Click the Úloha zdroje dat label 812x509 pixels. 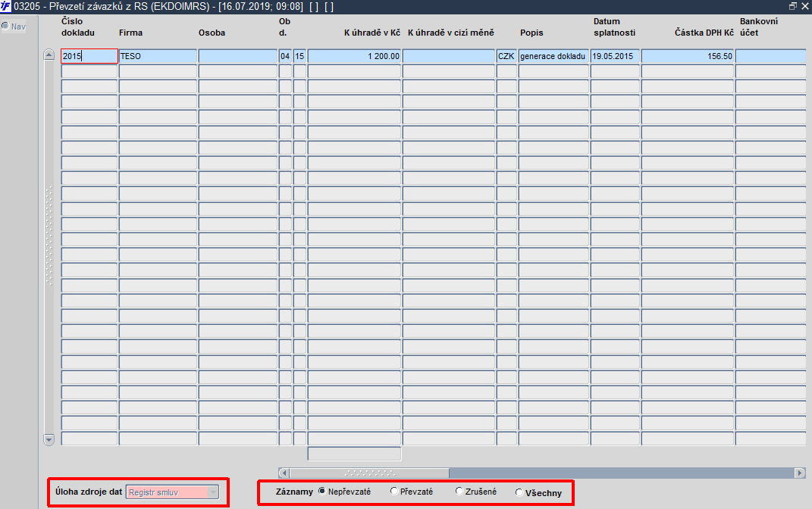click(89, 492)
